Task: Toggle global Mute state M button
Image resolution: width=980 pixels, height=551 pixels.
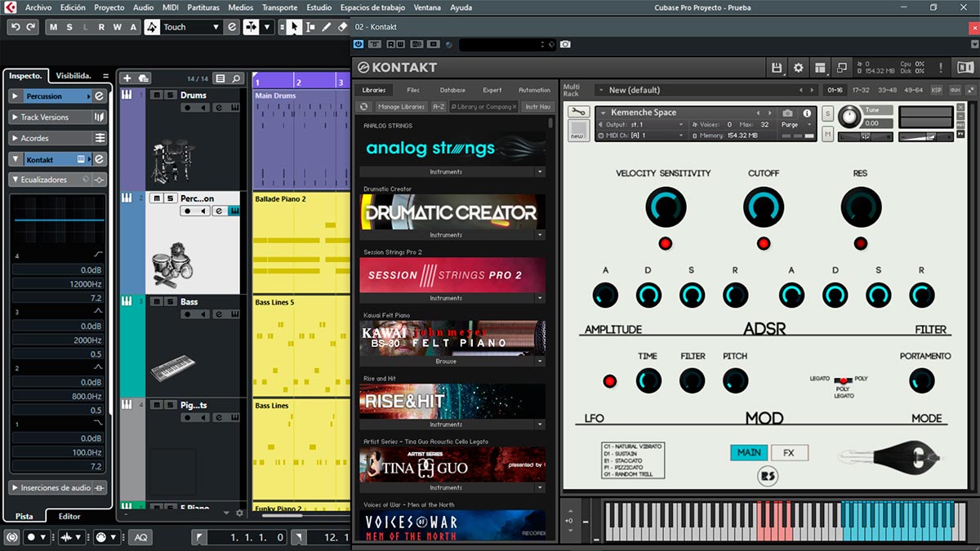Action: coord(54,27)
